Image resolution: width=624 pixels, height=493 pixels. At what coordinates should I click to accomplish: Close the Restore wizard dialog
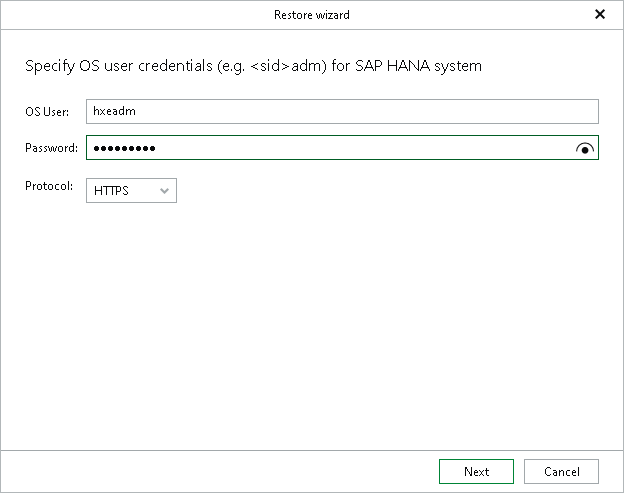[599, 14]
